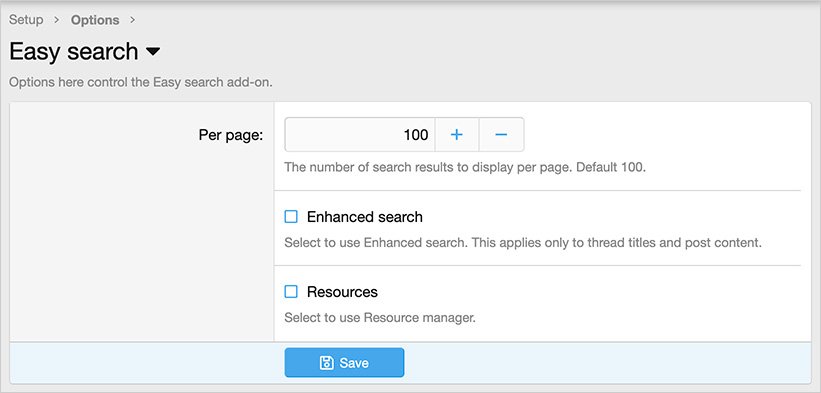821x393 pixels.
Task: Tick the Resources checkbox
Action: 291,291
